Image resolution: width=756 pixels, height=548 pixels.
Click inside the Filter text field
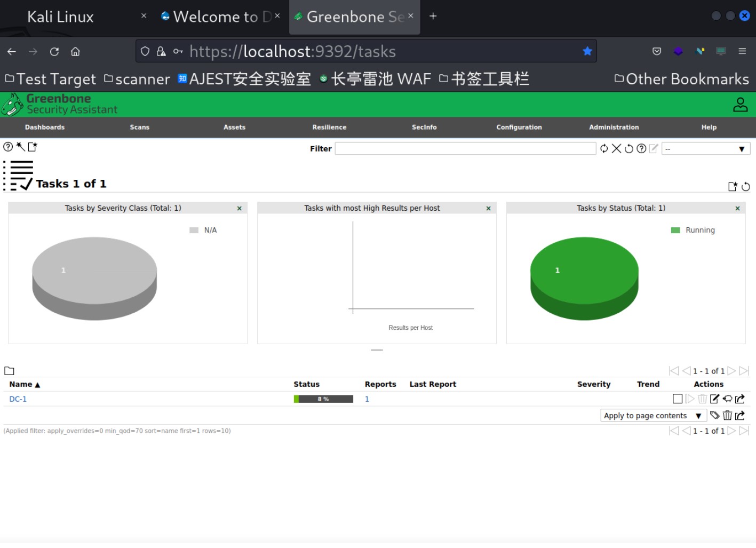point(465,149)
